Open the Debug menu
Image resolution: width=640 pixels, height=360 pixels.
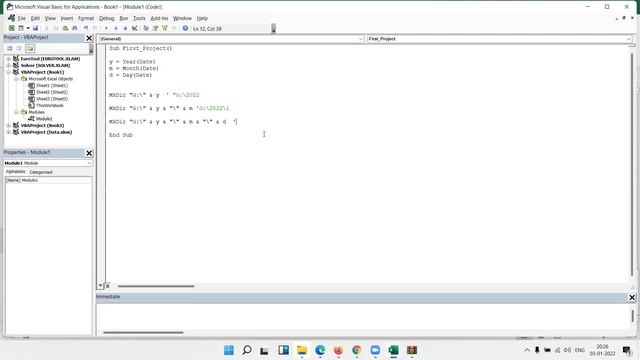(107, 18)
